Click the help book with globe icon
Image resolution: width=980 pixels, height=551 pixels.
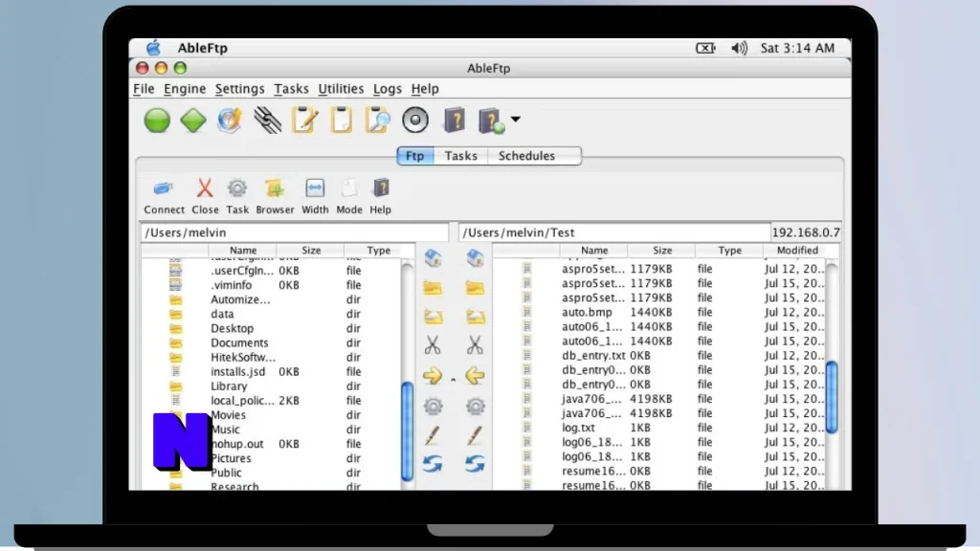point(491,121)
